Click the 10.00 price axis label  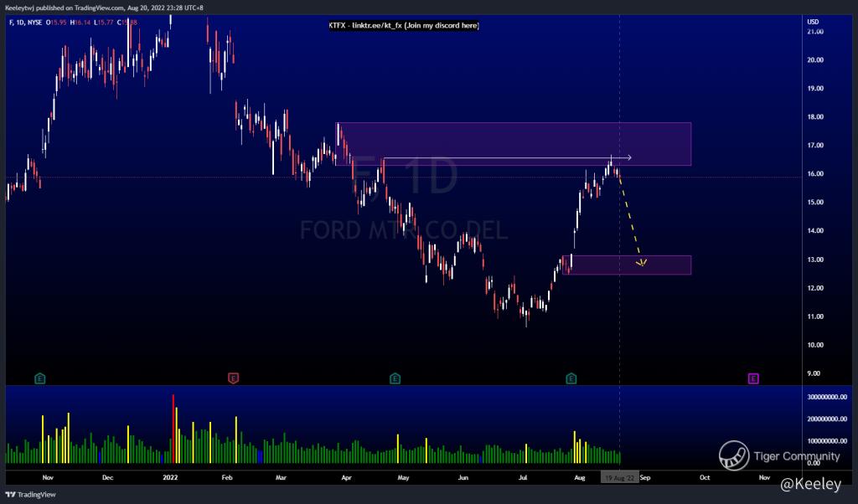pos(815,345)
